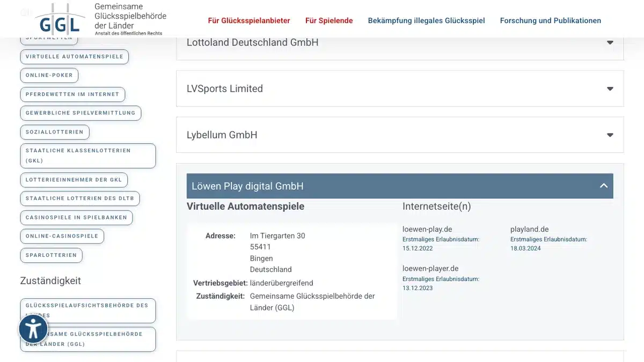644x362 pixels.
Task: Click the date 18.03.2024
Action: 525,248
